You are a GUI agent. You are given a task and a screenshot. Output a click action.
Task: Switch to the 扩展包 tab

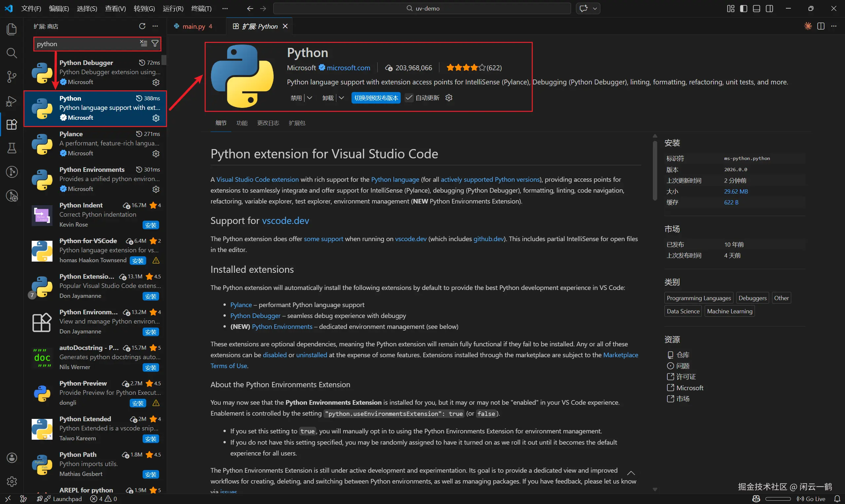[x=297, y=123]
